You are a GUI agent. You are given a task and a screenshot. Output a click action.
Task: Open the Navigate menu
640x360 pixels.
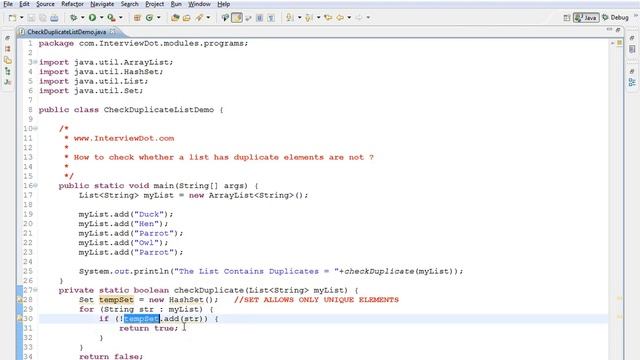pos(102,4)
